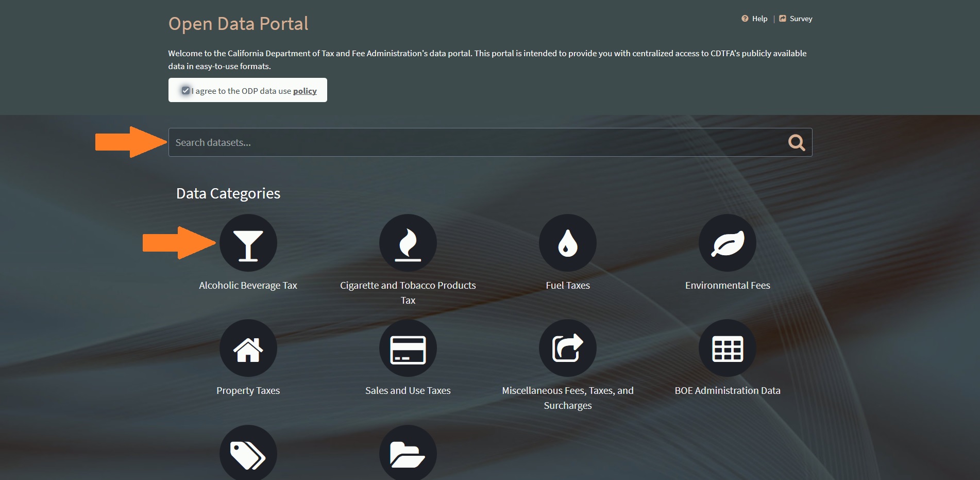This screenshot has width=980, height=480.
Task: Click the Alcoholic Beverage Tax label
Action: tap(248, 285)
